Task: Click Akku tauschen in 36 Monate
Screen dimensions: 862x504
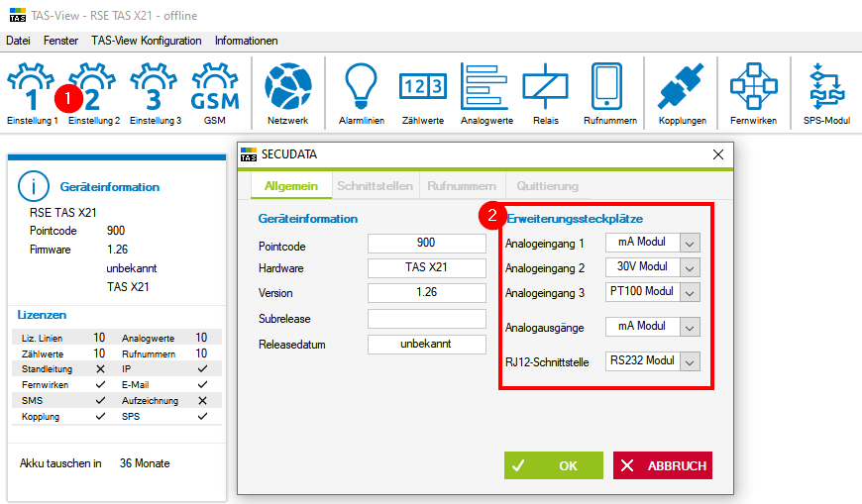Action: (94, 463)
